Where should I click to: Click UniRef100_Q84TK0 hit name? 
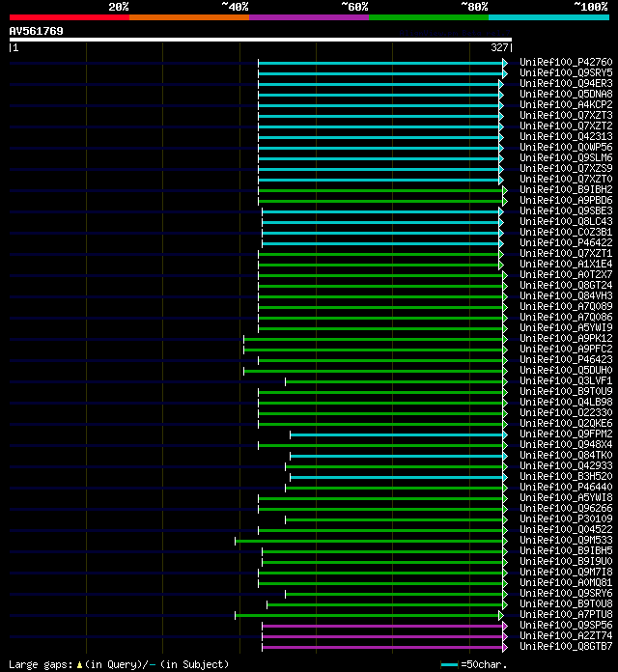point(566,455)
